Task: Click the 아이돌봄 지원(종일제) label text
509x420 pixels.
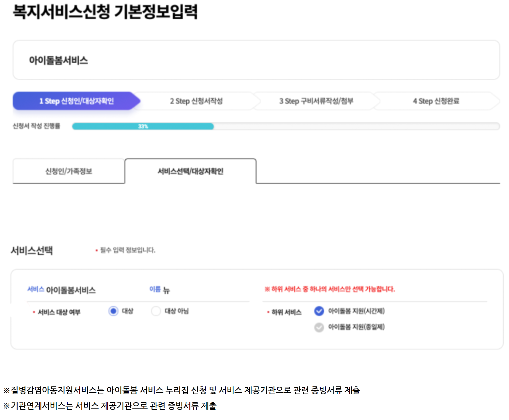Action: click(356, 327)
